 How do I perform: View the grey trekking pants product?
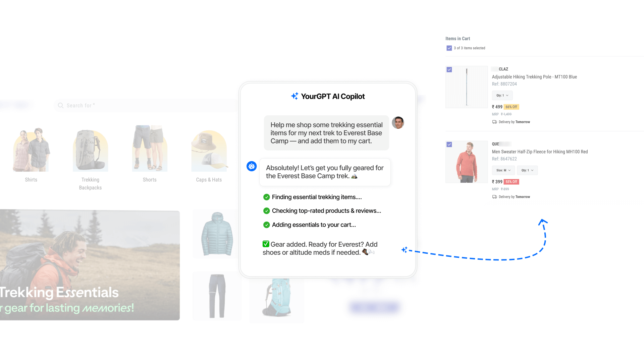(217, 296)
